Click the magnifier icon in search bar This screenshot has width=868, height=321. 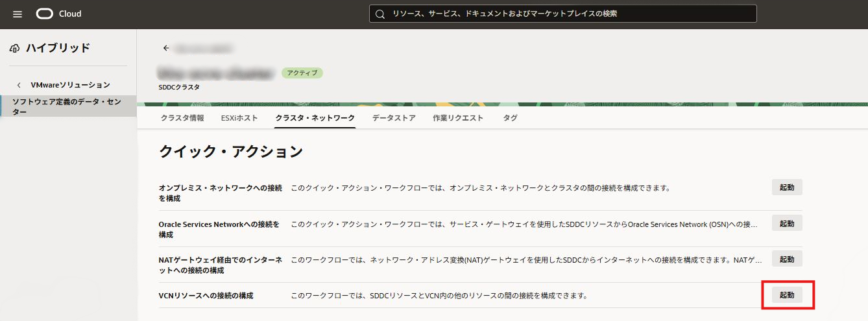pyautogui.click(x=380, y=14)
